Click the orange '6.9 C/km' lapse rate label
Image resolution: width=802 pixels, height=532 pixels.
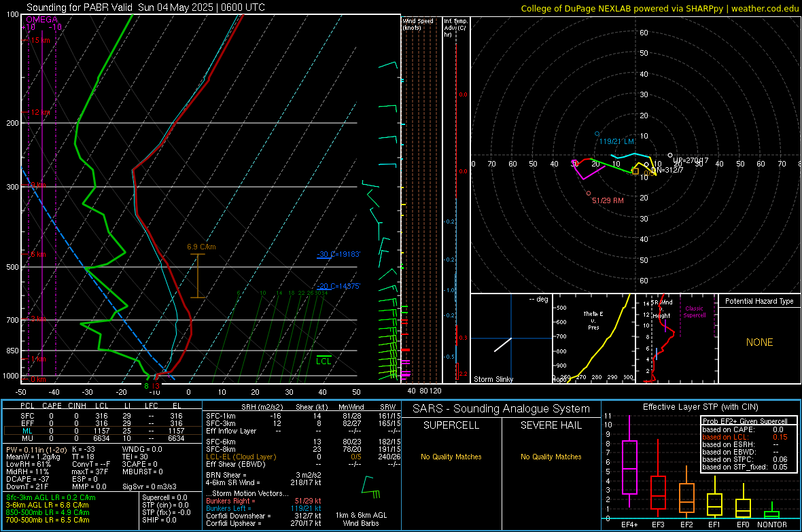point(202,247)
